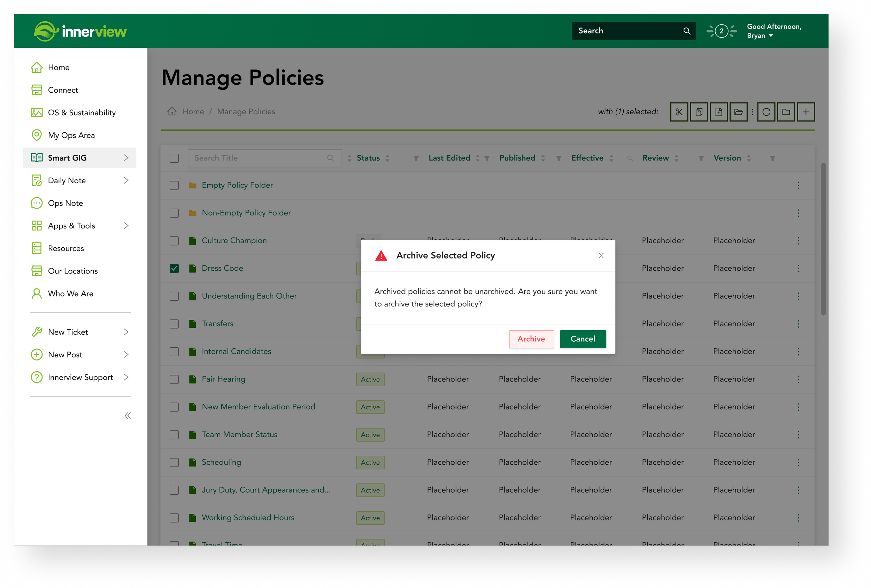Click the Home breadcrumb link
This screenshot has height=588, width=871.
(193, 111)
